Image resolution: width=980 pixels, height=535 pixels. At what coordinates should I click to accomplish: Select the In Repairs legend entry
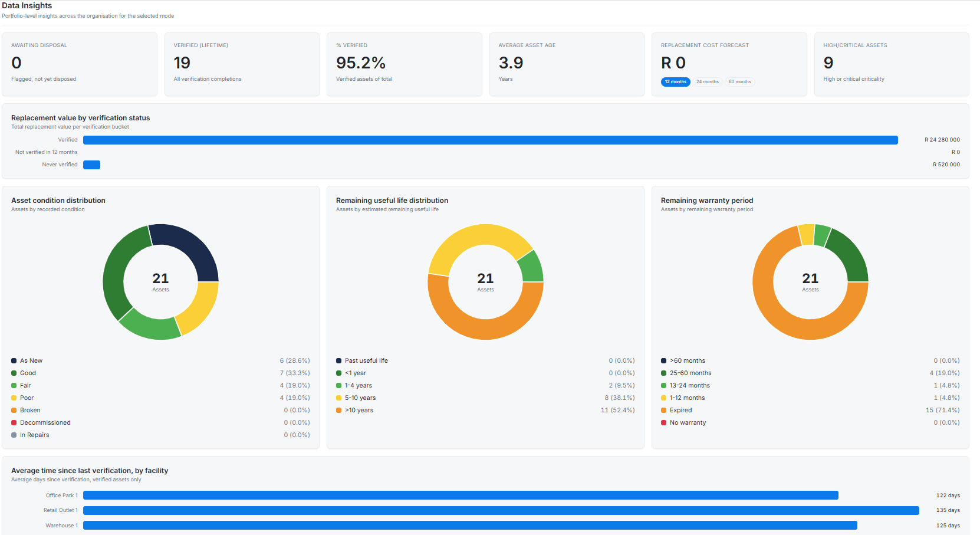160,435
